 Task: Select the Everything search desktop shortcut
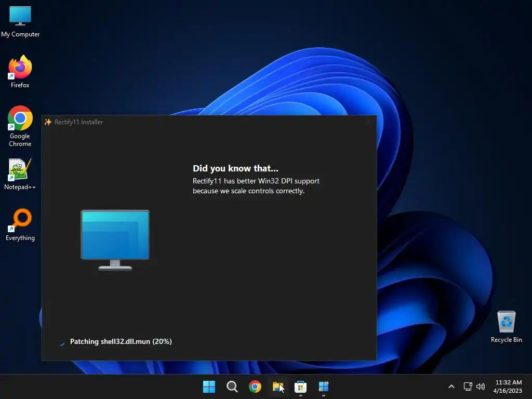point(20,224)
